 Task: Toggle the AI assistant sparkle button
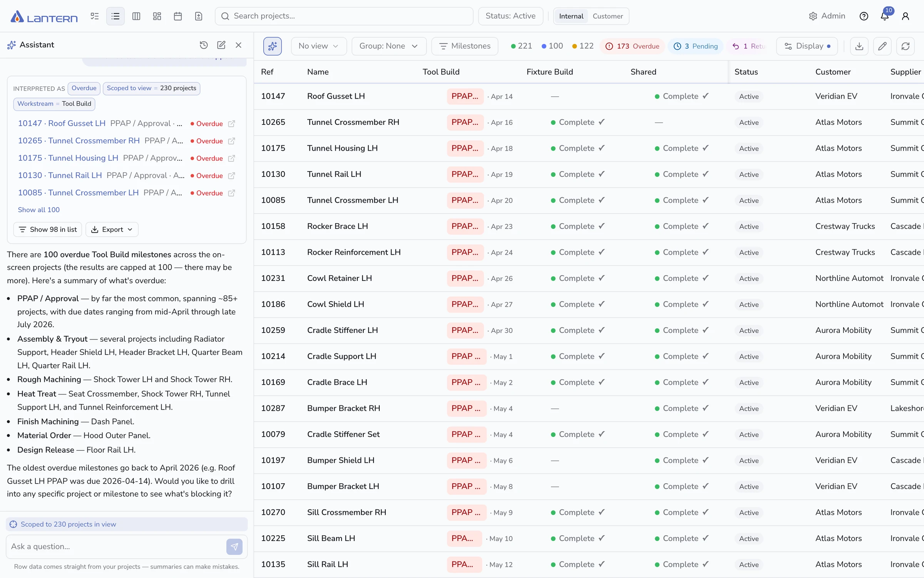point(272,46)
